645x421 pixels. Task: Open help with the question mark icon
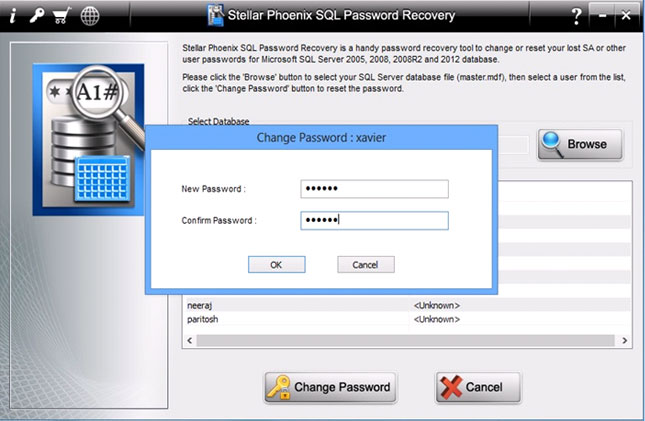[577, 16]
